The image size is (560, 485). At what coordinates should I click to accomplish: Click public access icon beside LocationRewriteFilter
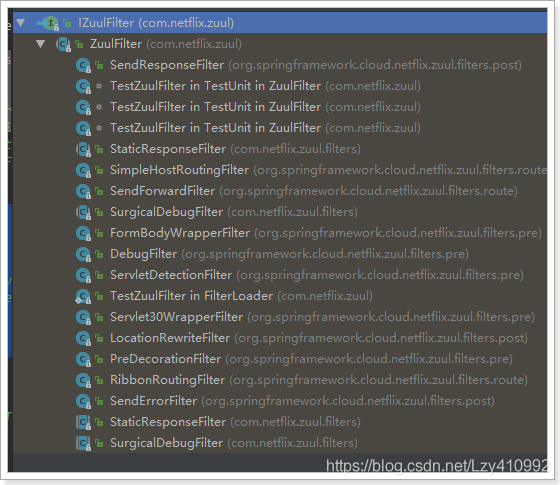tap(99, 338)
